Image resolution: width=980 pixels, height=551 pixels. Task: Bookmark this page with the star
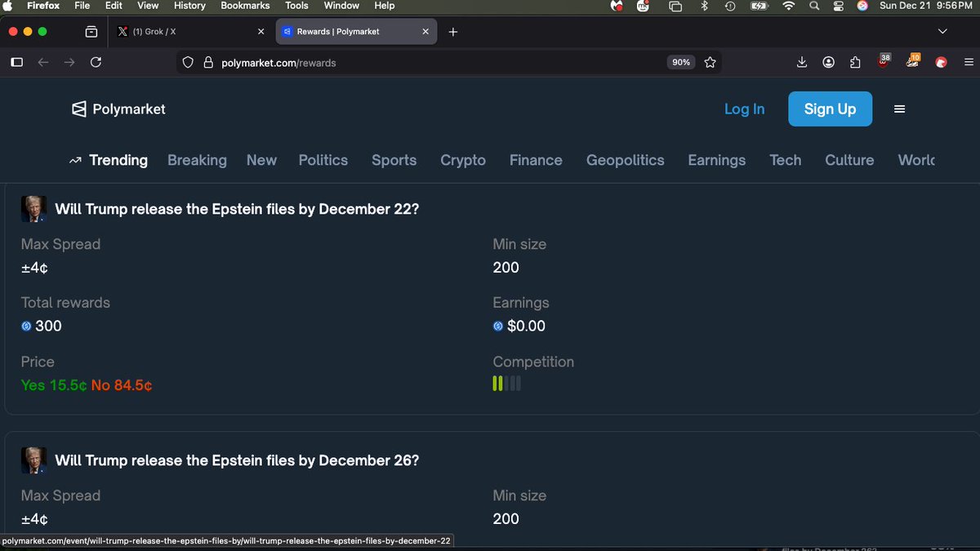710,62
